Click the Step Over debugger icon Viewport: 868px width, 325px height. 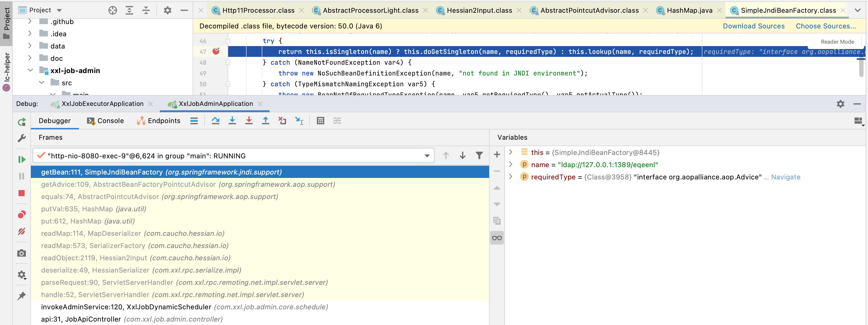tap(215, 121)
